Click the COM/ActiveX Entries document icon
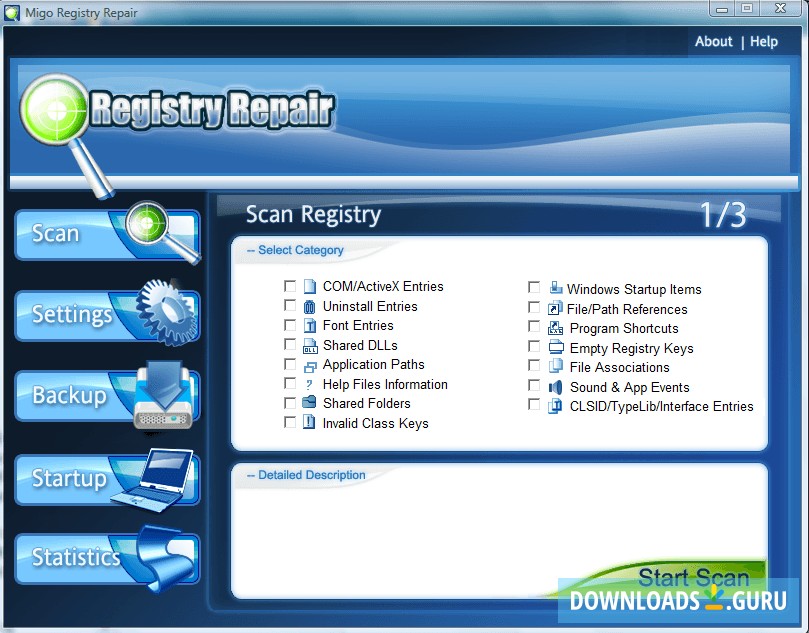This screenshot has width=809, height=633. coord(310,286)
